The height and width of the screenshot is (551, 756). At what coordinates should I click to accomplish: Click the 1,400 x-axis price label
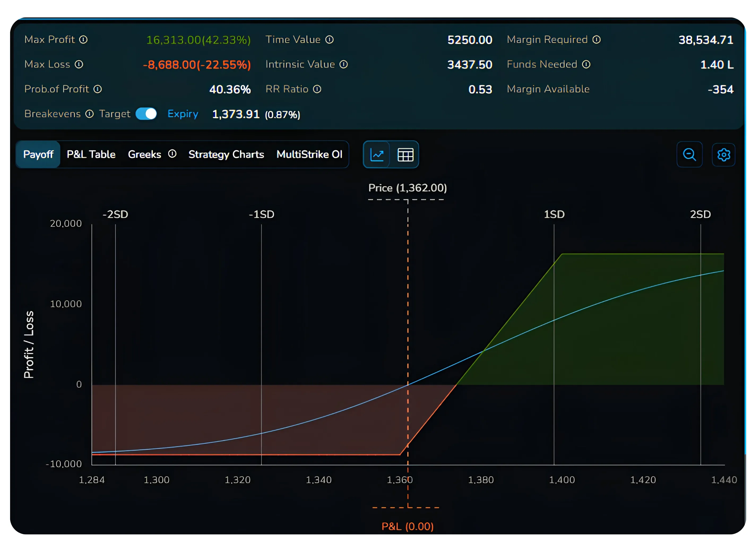(561, 480)
